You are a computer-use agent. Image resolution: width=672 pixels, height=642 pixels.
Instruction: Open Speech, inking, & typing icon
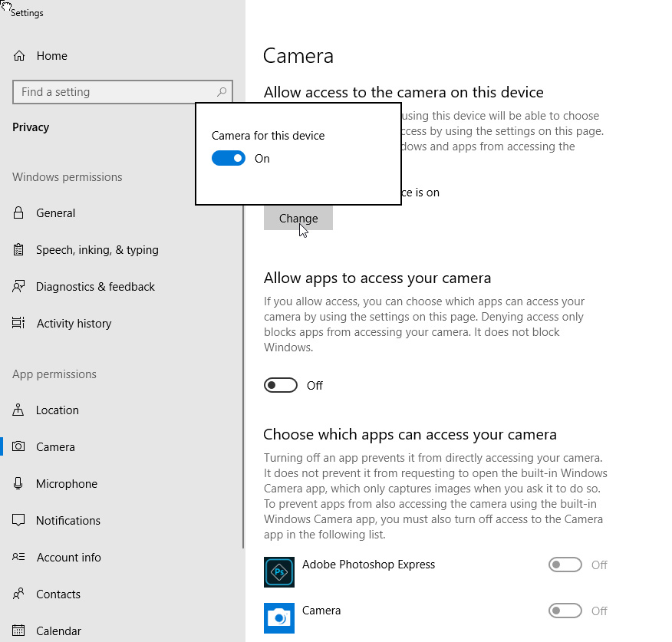coord(19,250)
